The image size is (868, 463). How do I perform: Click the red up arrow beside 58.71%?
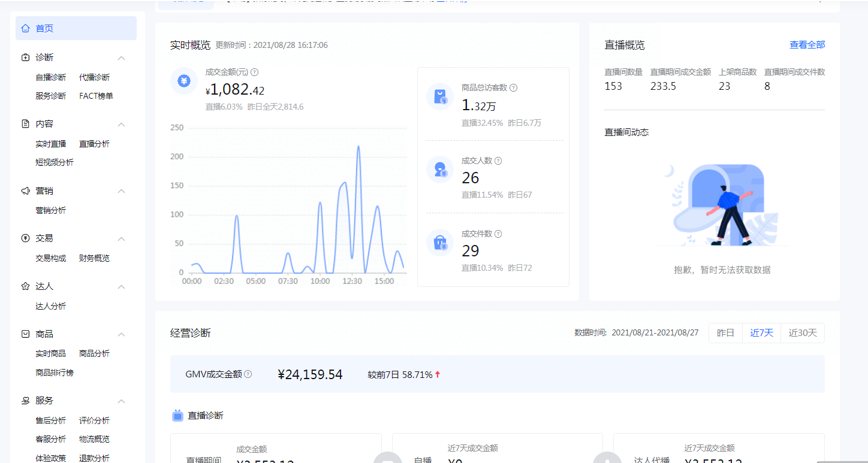tap(438, 374)
